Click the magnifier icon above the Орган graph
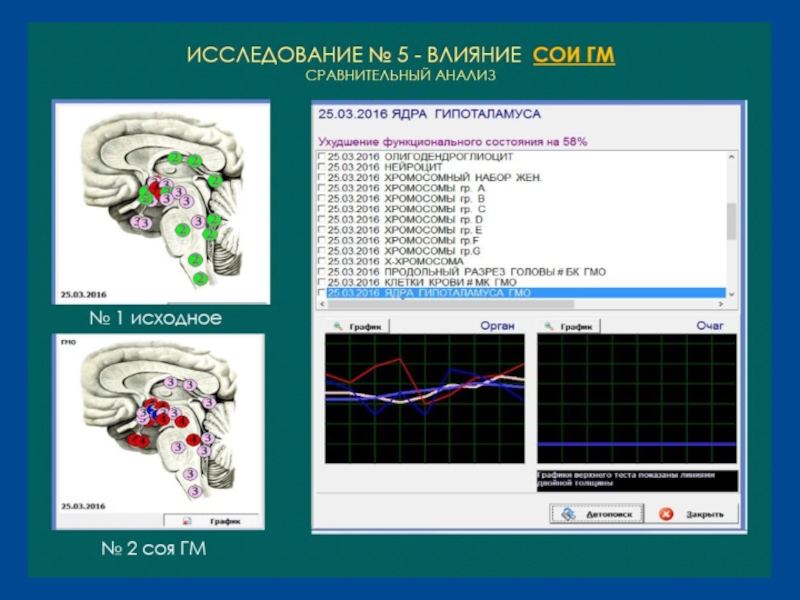Screen dimensions: 800x600 click(337, 326)
